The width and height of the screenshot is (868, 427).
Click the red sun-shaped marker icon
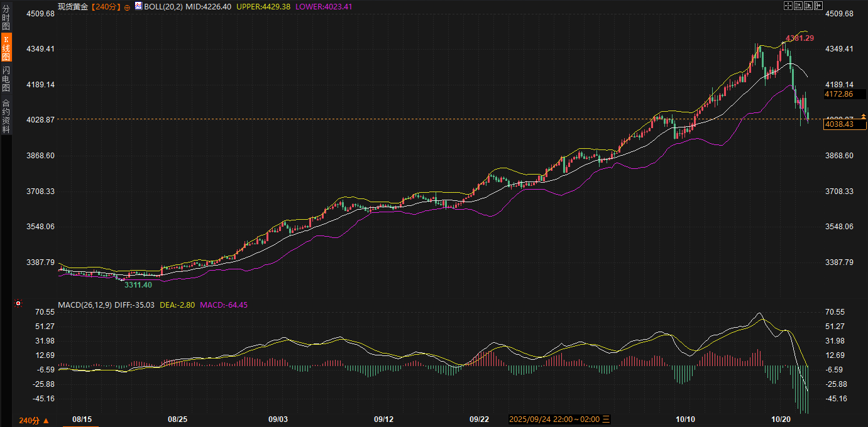coord(18,304)
